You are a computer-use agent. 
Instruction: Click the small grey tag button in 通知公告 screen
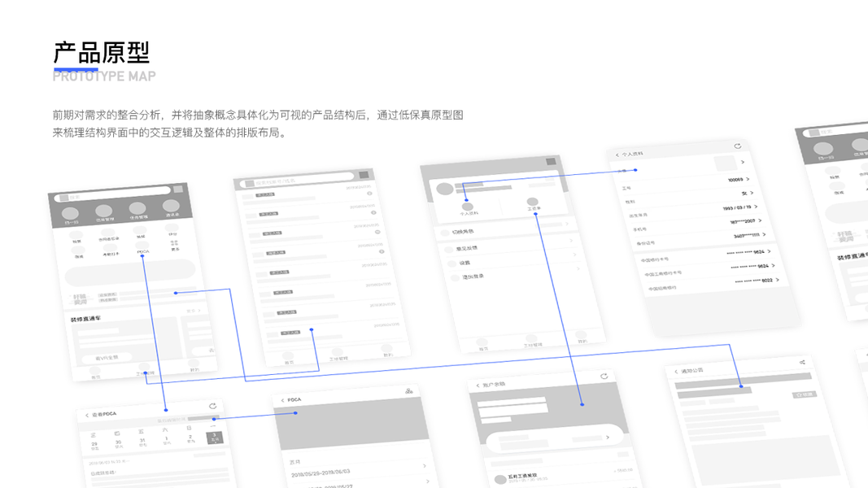[x=805, y=394]
